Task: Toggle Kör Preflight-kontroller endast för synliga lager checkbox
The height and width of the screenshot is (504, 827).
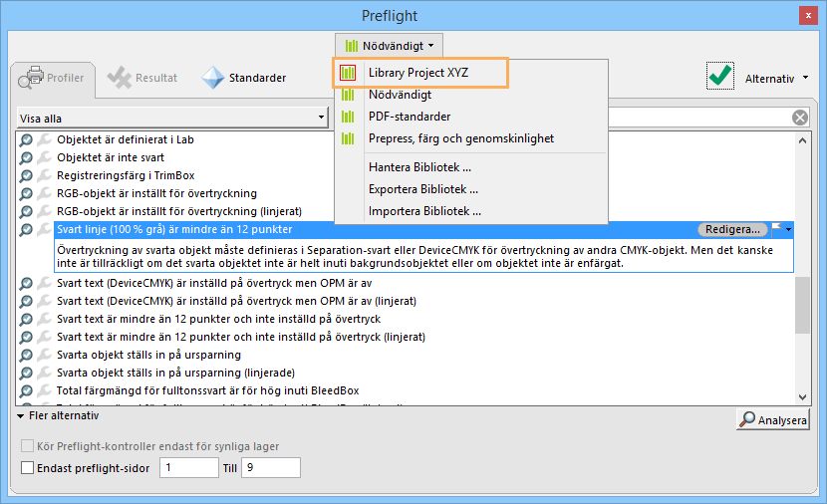Action: [x=28, y=446]
